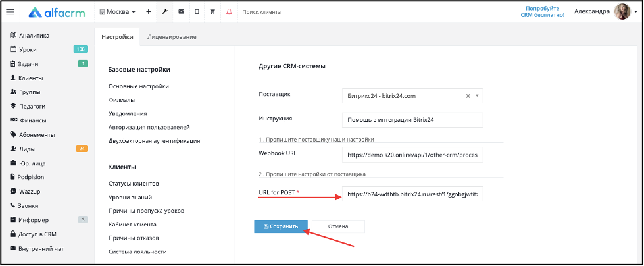
Task: Open the shopping cart icon
Action: (x=212, y=12)
